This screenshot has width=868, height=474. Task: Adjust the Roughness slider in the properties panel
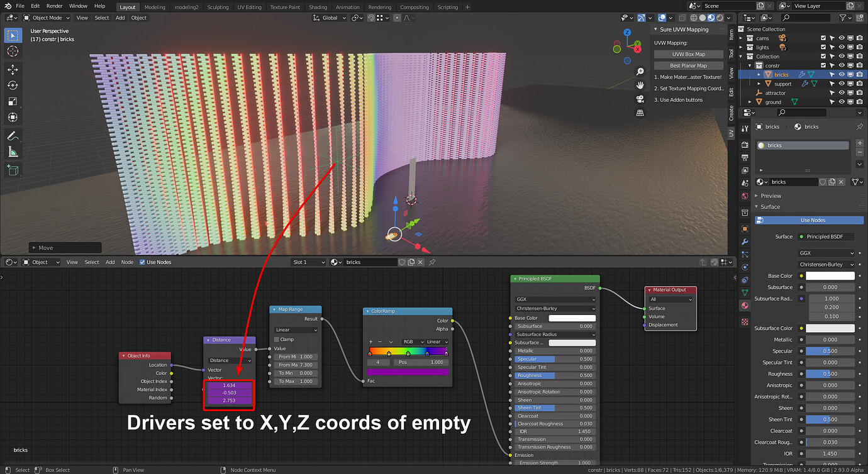pos(830,374)
